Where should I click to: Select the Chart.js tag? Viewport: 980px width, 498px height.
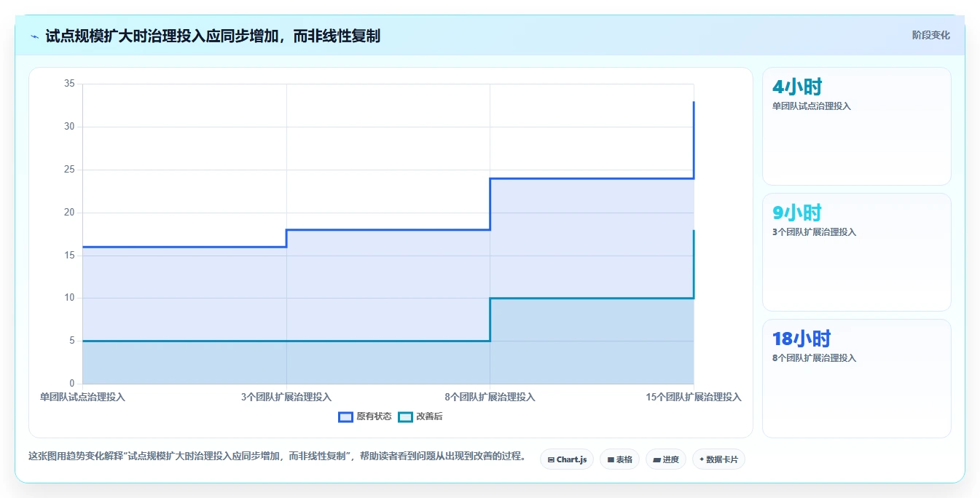[567, 459]
